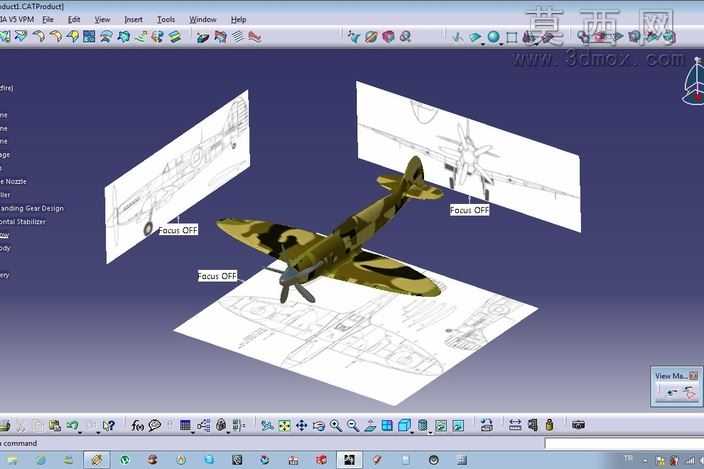
Task: Click Focus OFF label on side-view blueprint
Action: pyautogui.click(x=178, y=230)
